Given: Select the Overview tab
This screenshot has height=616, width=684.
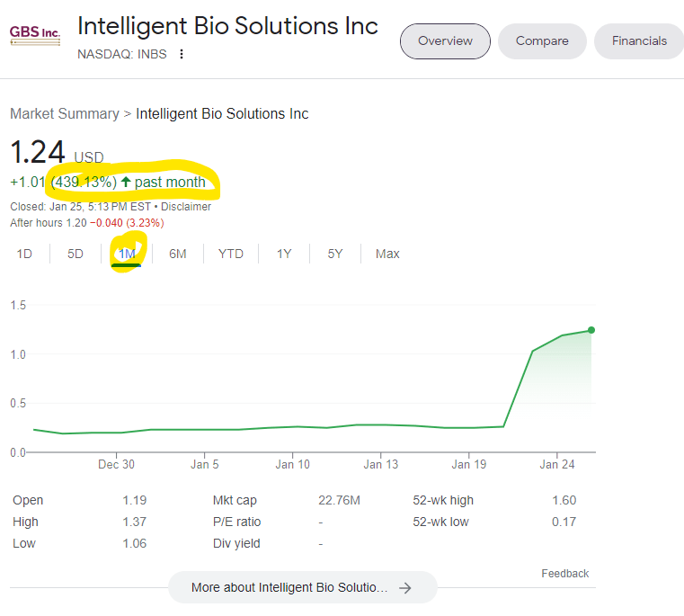Looking at the screenshot, I should coord(445,41).
